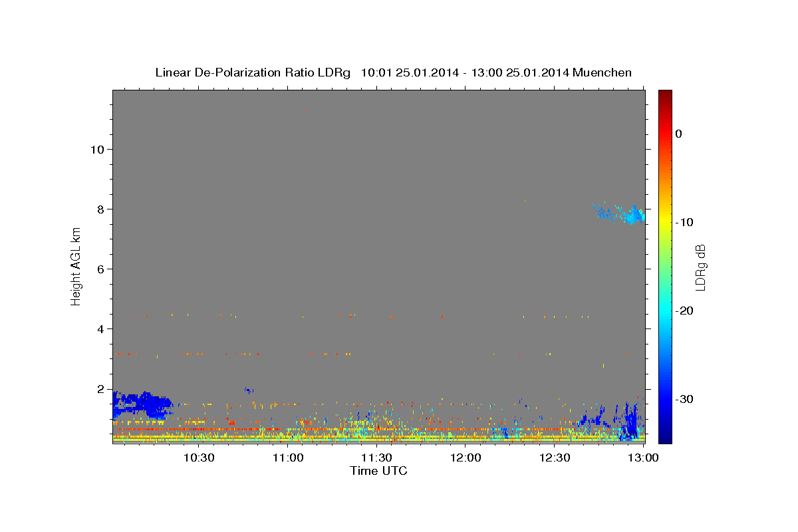Click the 13:00 time tick label
The width and height of the screenshot is (798, 532).
tap(642, 458)
